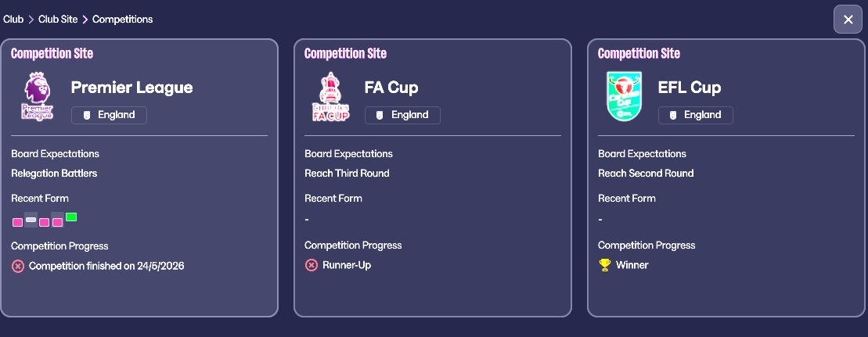Open the England nation button under Premier League

pos(109,115)
